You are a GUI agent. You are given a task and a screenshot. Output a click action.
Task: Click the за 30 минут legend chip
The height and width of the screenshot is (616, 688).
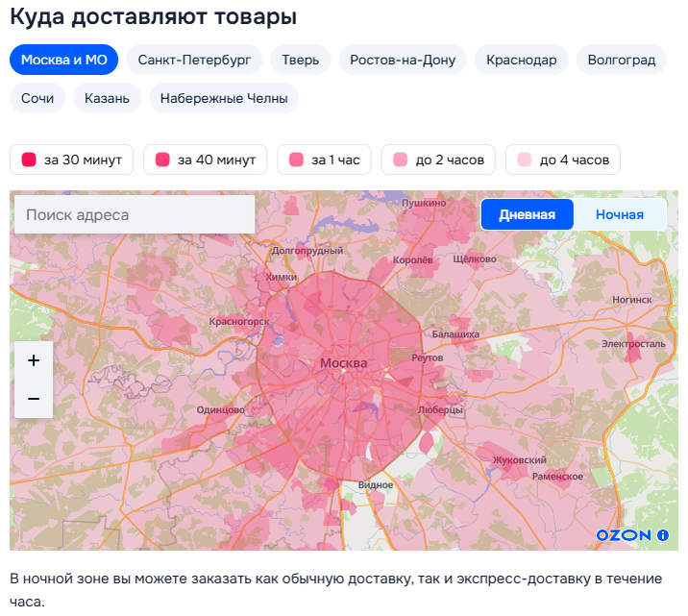pos(71,160)
